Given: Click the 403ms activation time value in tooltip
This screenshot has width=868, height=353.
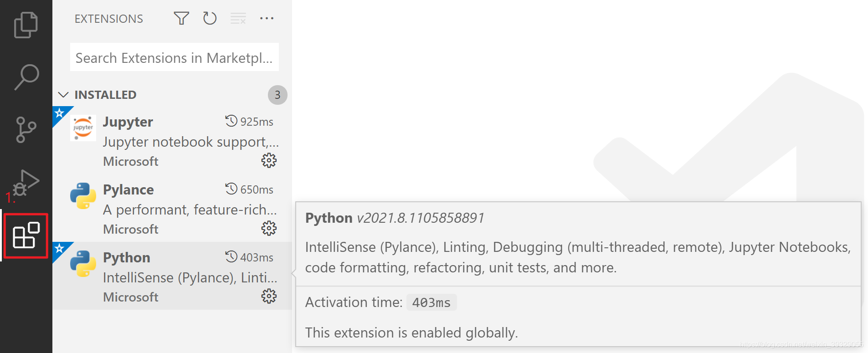Looking at the screenshot, I should point(431,302).
